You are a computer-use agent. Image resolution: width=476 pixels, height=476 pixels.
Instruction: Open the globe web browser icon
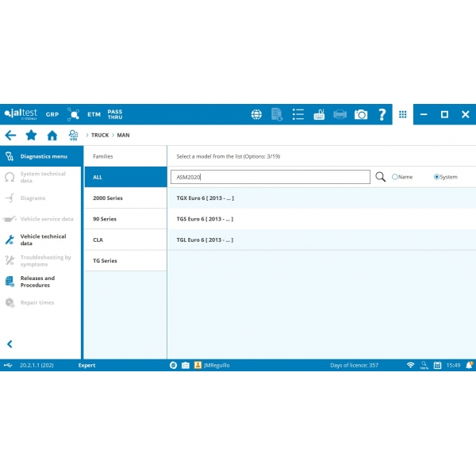click(x=256, y=114)
